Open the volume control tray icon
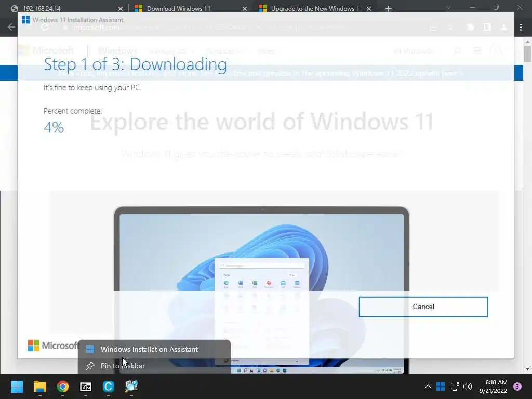Screen dimensions: 532x399 click(x=468, y=387)
